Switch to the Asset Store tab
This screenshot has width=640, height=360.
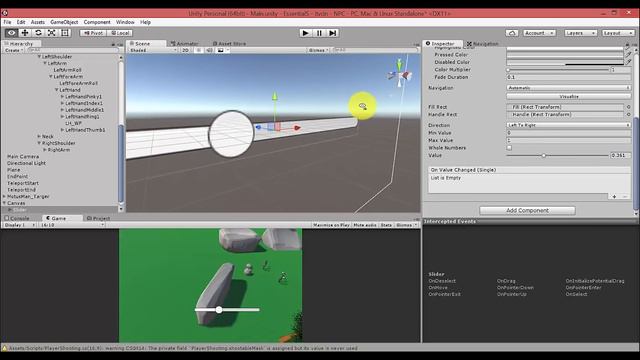coord(229,43)
